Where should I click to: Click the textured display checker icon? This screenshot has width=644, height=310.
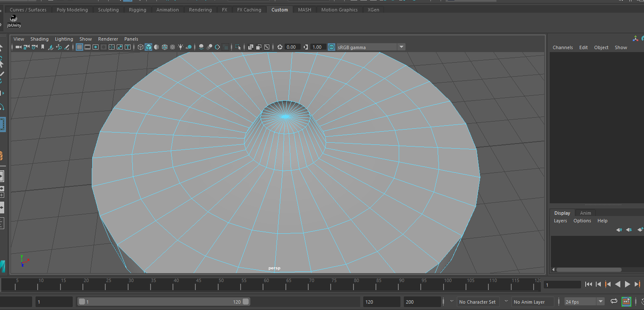[173, 47]
